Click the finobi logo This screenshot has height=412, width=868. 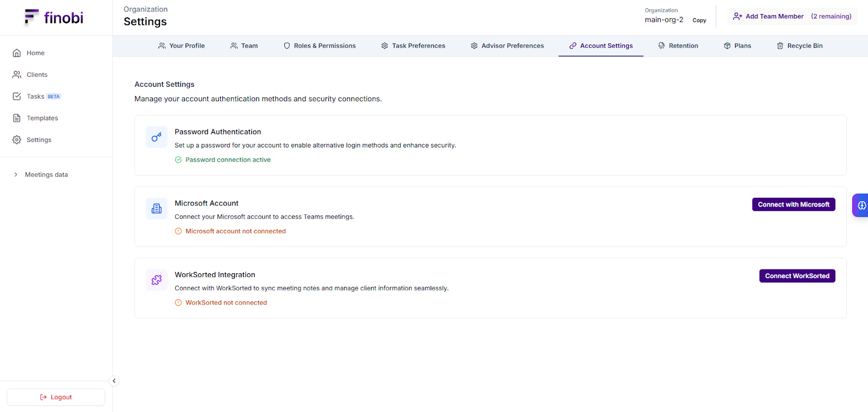[54, 17]
